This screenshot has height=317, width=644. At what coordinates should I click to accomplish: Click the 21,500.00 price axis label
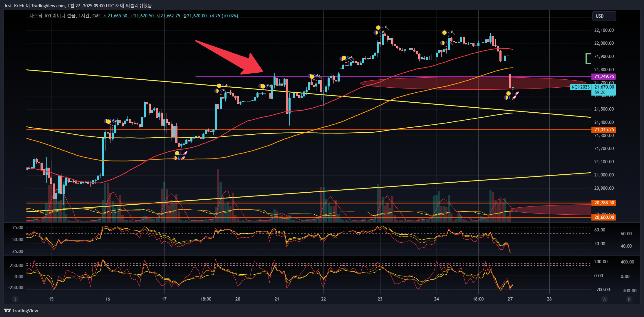tap(604, 109)
